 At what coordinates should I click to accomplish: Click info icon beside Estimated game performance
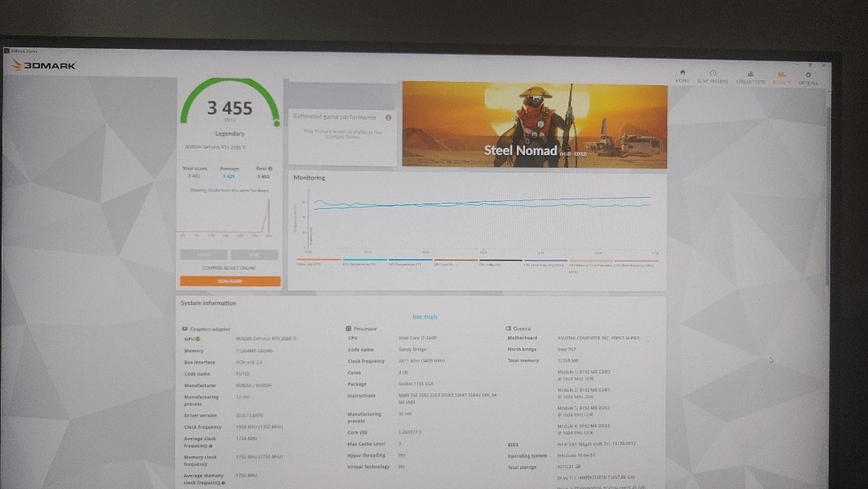(x=388, y=117)
